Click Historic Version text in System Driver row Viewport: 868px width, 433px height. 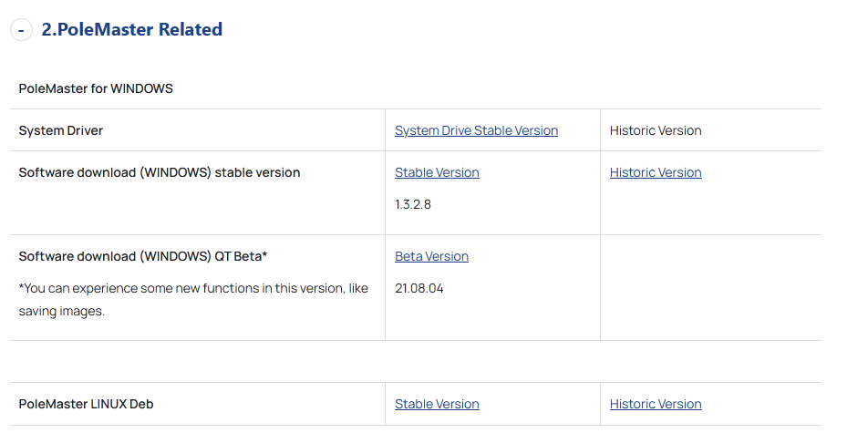[x=656, y=130]
